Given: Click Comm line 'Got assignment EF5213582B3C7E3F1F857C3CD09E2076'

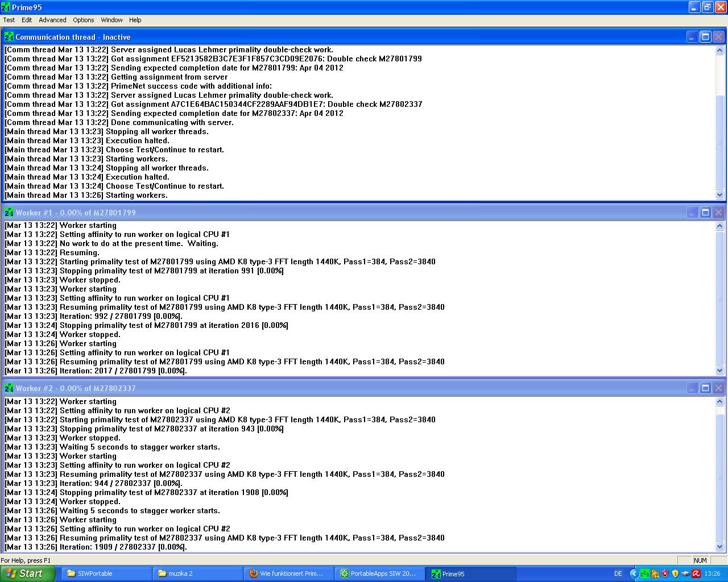Looking at the screenshot, I should coord(213,59).
